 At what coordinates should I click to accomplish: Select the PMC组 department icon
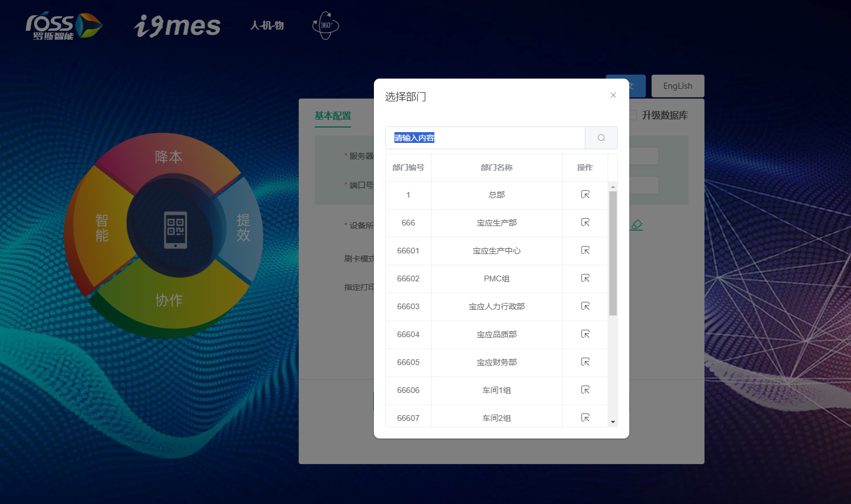click(x=585, y=278)
